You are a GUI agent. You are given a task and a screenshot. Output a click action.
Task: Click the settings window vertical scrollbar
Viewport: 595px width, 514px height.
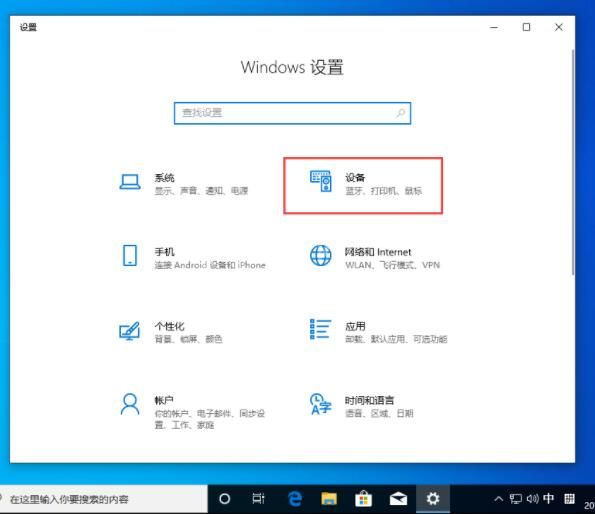pos(573,162)
